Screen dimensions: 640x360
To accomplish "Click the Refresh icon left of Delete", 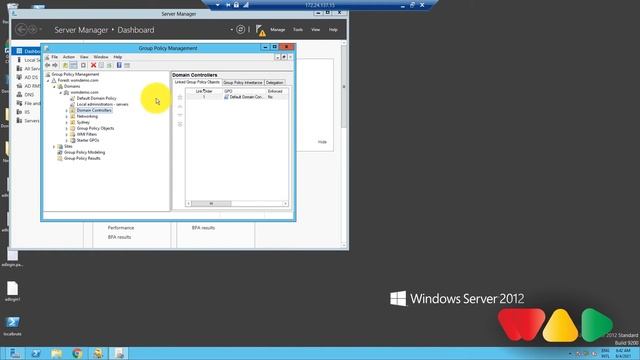I will pos(83,65).
